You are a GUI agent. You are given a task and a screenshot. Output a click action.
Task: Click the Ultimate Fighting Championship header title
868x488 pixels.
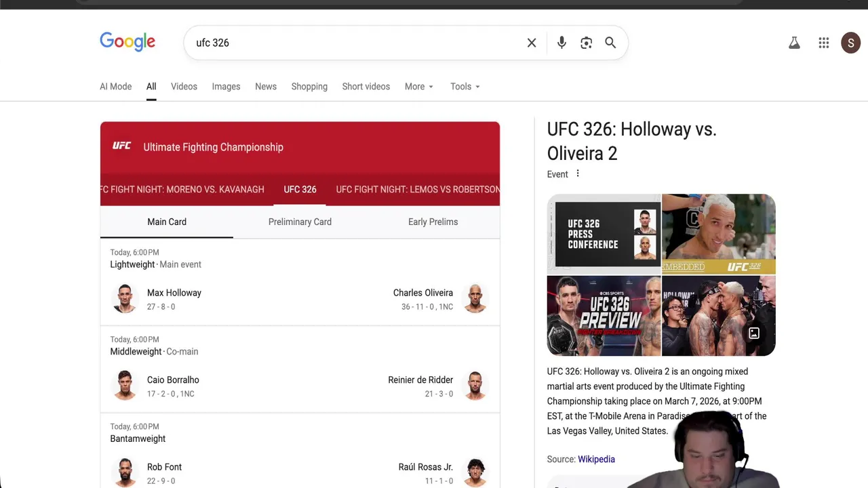coord(214,147)
